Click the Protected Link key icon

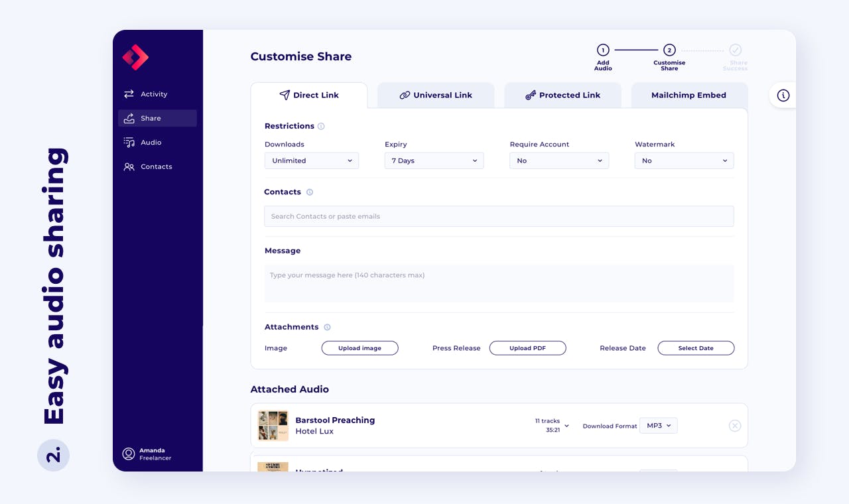coord(531,95)
